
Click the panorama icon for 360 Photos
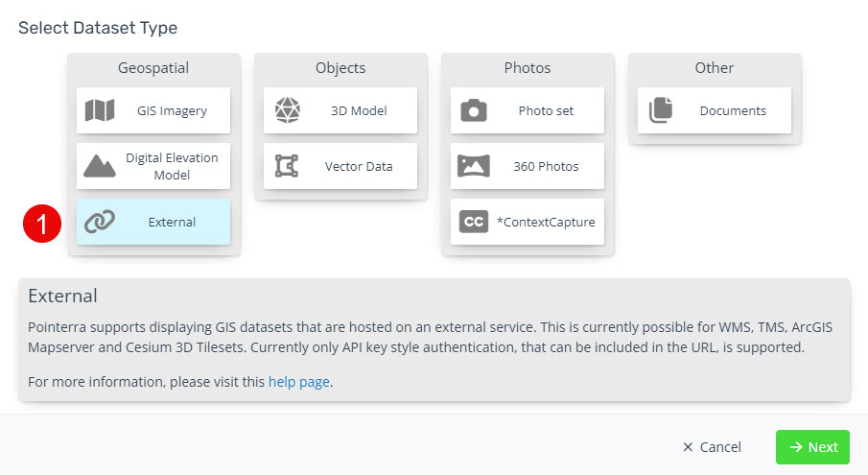click(x=473, y=166)
